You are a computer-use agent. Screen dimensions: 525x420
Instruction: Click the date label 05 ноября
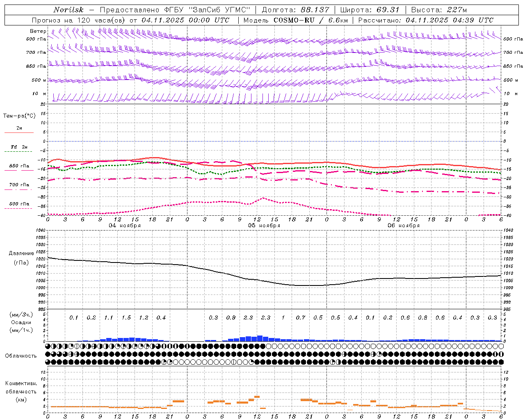tap(264, 226)
